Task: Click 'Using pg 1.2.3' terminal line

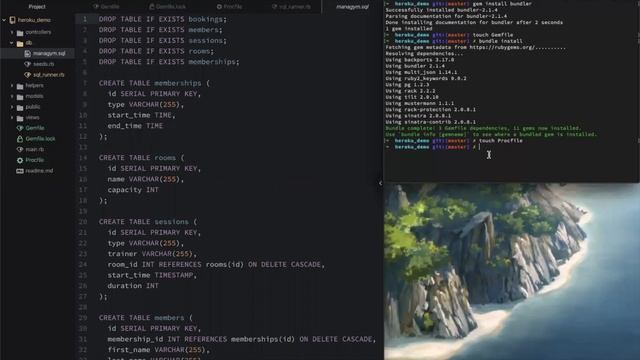Action: tap(407, 84)
